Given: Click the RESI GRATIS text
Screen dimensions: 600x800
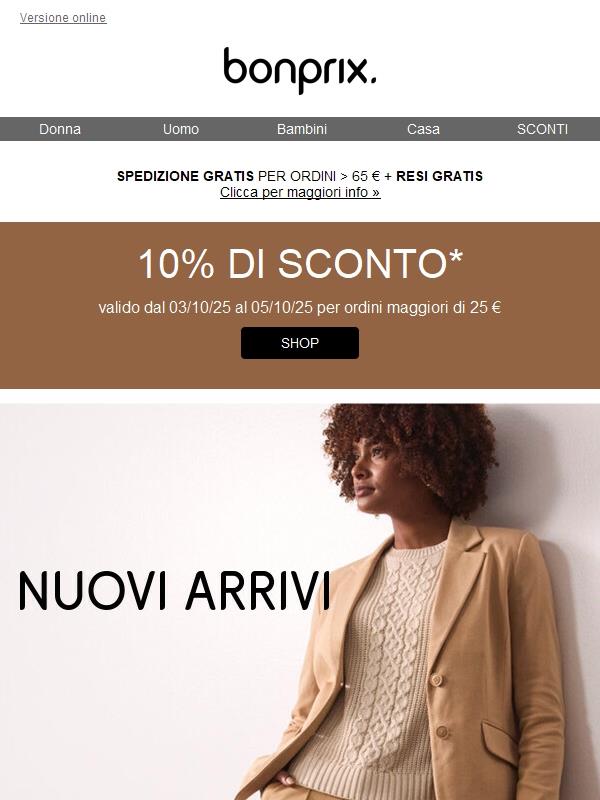Looking at the screenshot, I should pyautogui.click(x=439, y=176).
